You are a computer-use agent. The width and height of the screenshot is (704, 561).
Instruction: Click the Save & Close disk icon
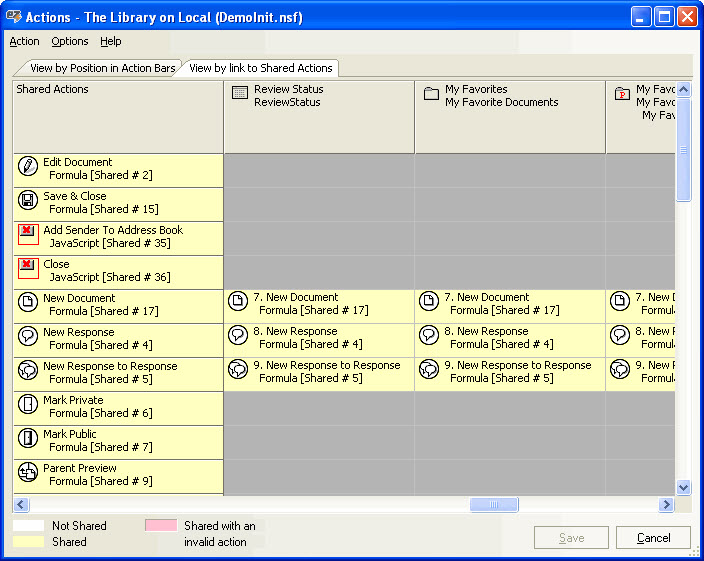click(x=28, y=201)
